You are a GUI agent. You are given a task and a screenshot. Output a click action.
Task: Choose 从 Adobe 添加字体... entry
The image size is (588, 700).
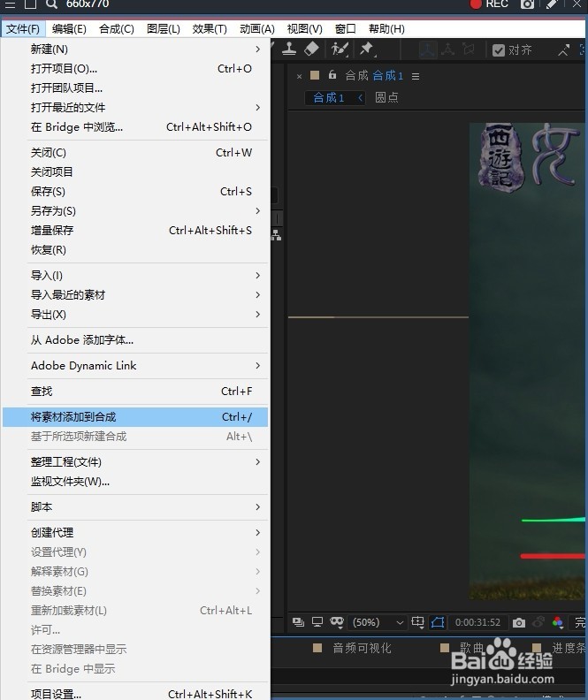pos(134,340)
